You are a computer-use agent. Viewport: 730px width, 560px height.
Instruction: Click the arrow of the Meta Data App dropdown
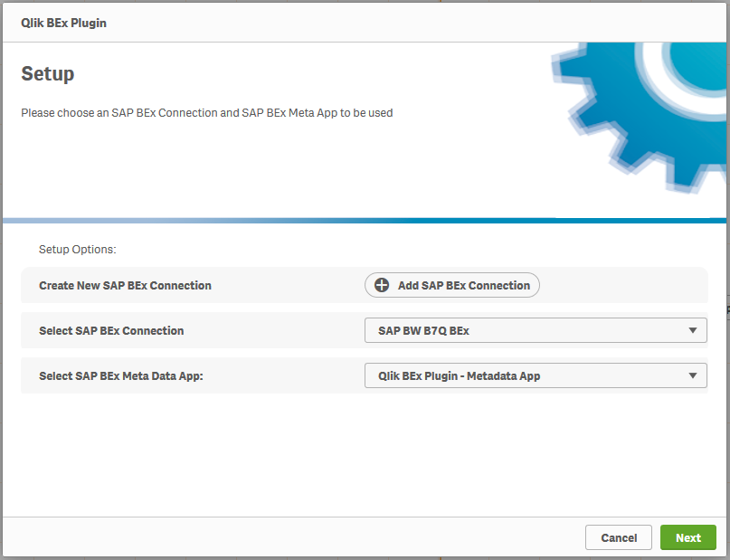pyautogui.click(x=693, y=375)
